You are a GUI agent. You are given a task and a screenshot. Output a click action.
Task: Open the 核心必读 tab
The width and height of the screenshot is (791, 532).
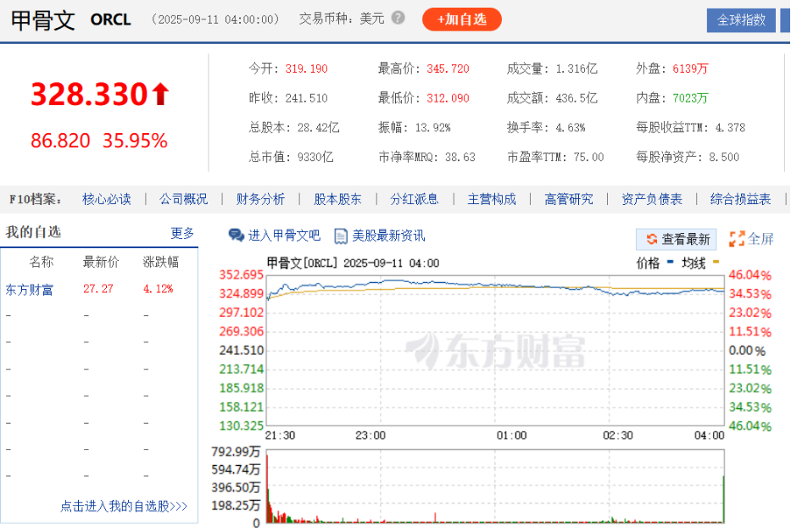click(107, 200)
